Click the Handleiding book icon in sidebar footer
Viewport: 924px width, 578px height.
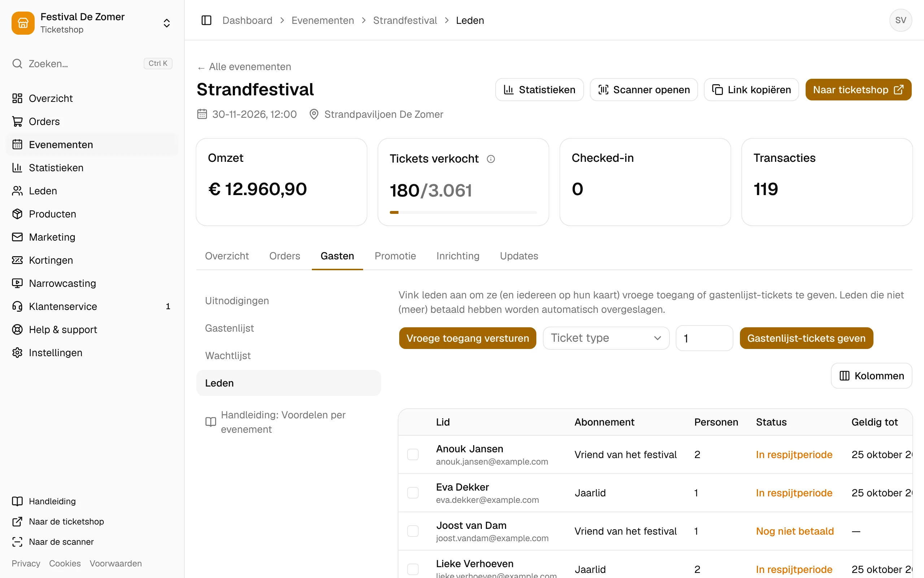[x=17, y=501]
